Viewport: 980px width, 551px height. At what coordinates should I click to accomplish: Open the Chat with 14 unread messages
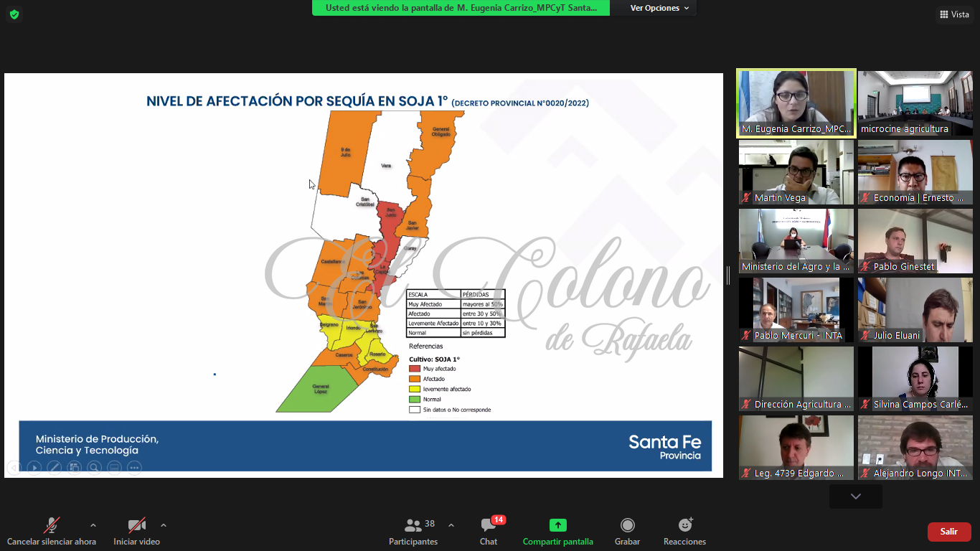[489, 531]
